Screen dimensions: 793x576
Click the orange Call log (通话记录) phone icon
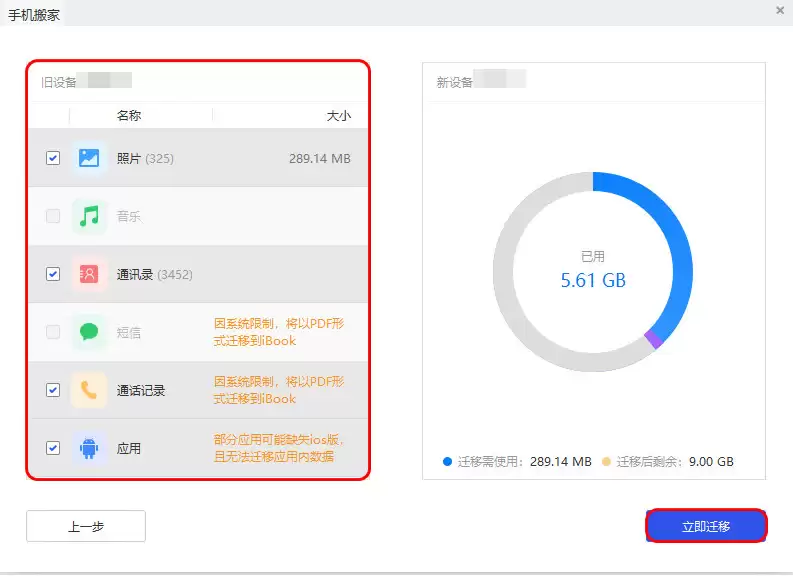click(89, 390)
